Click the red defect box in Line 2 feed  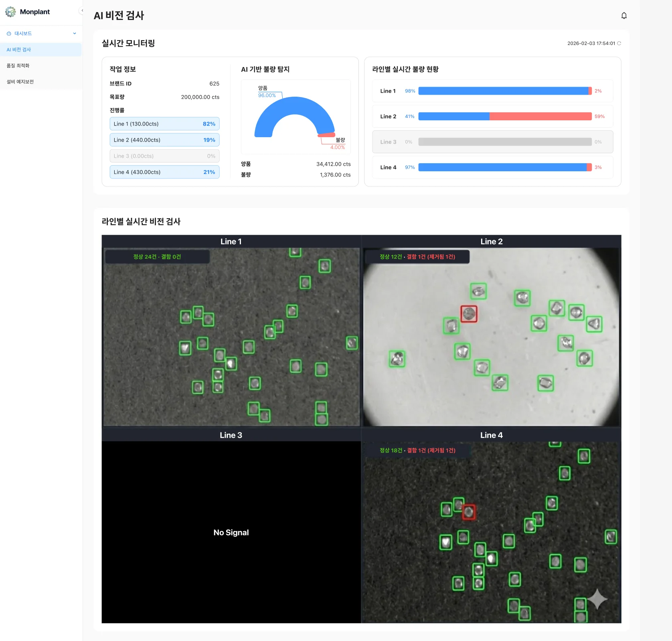468,314
